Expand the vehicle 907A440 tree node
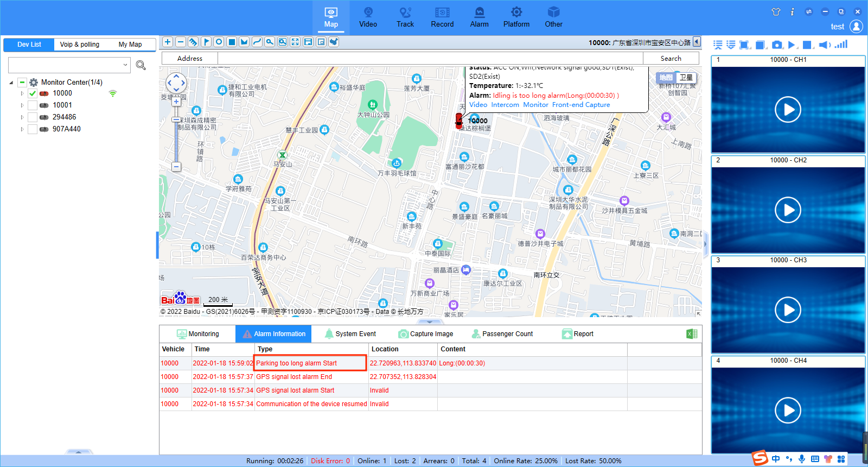This screenshot has height=467, width=868. [x=22, y=129]
